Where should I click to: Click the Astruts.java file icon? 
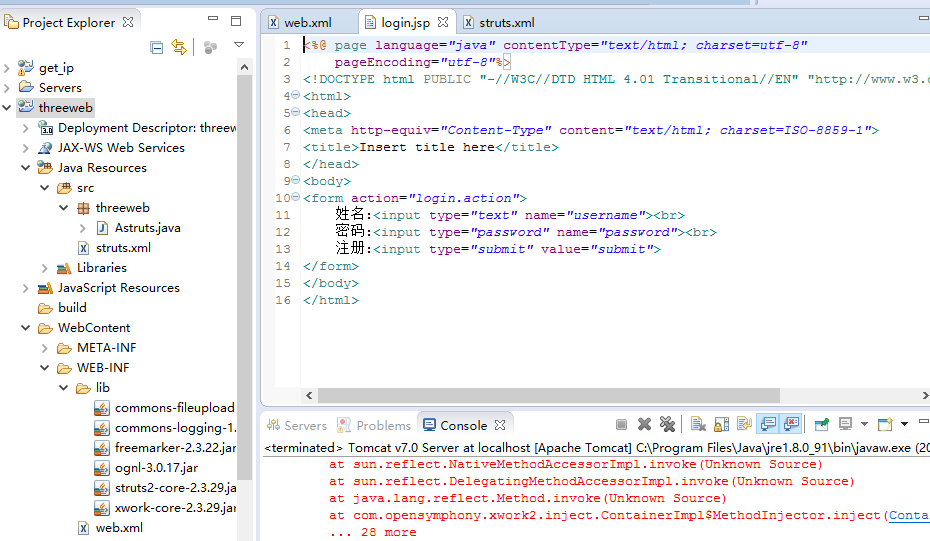click(102, 228)
